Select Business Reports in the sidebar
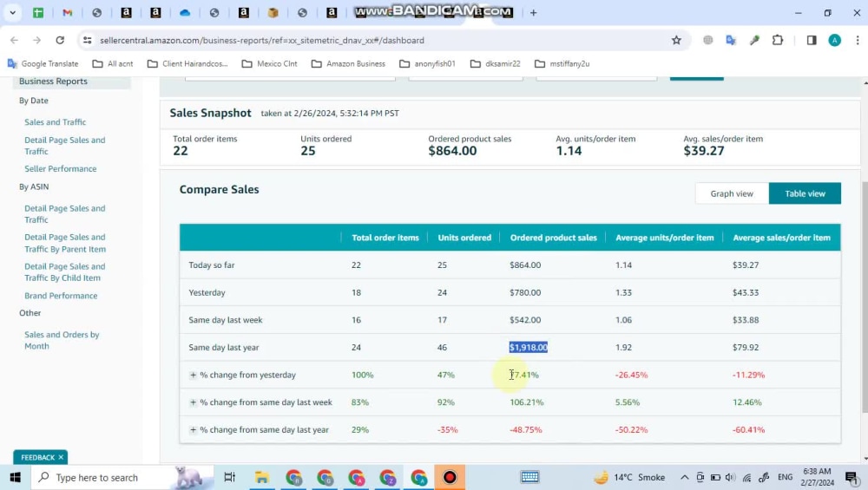The width and height of the screenshot is (868, 490). click(53, 82)
